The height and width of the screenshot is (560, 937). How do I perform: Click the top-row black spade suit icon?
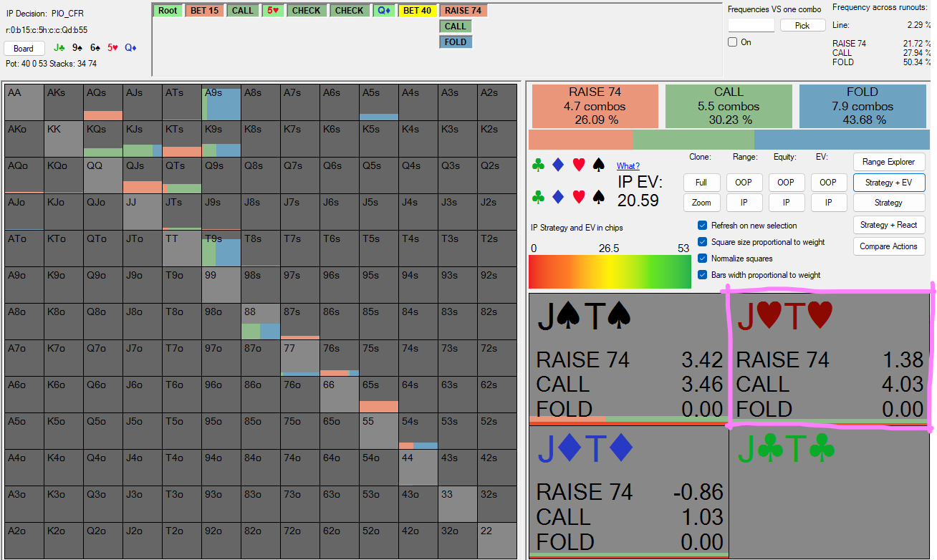[599, 165]
